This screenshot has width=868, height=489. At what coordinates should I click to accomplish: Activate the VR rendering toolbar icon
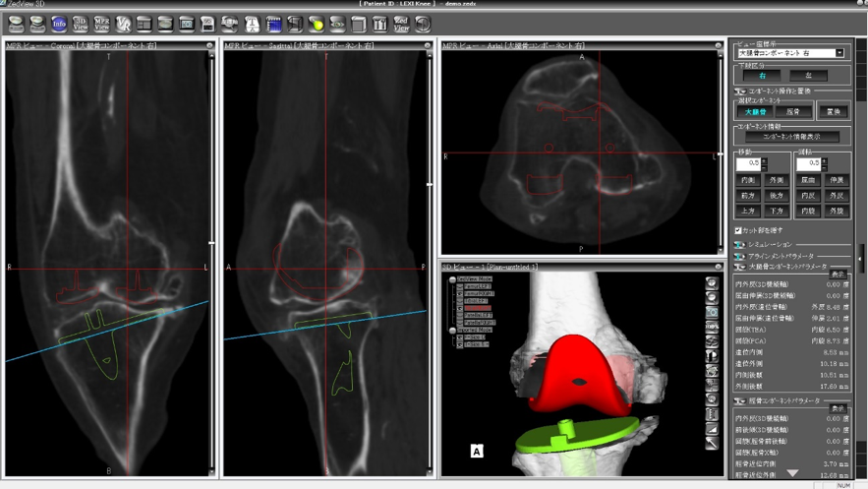[x=123, y=24]
